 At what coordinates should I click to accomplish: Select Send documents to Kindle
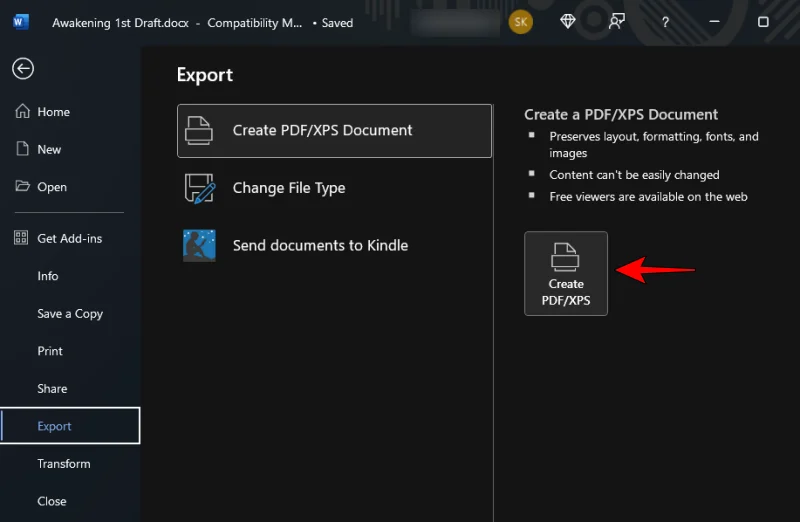point(319,245)
